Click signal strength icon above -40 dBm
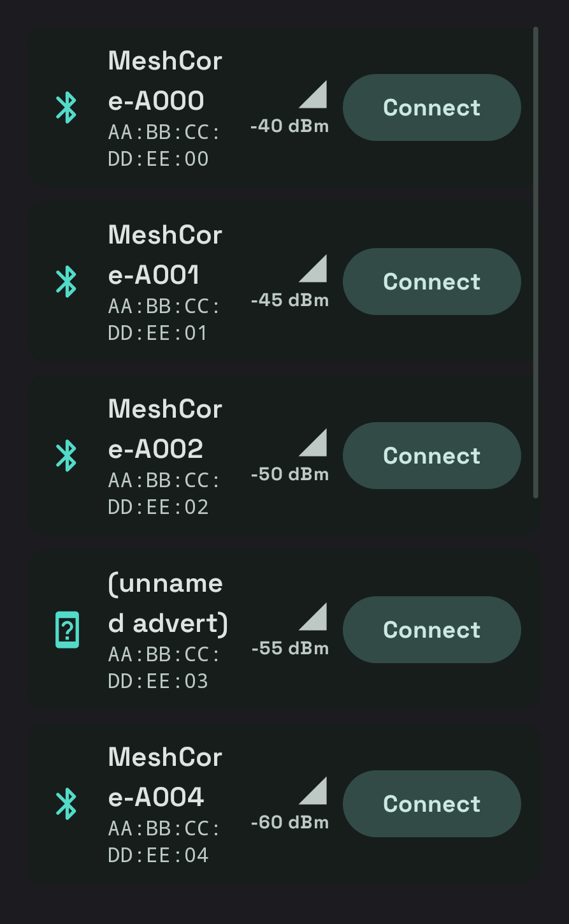The image size is (569, 924). point(313,94)
